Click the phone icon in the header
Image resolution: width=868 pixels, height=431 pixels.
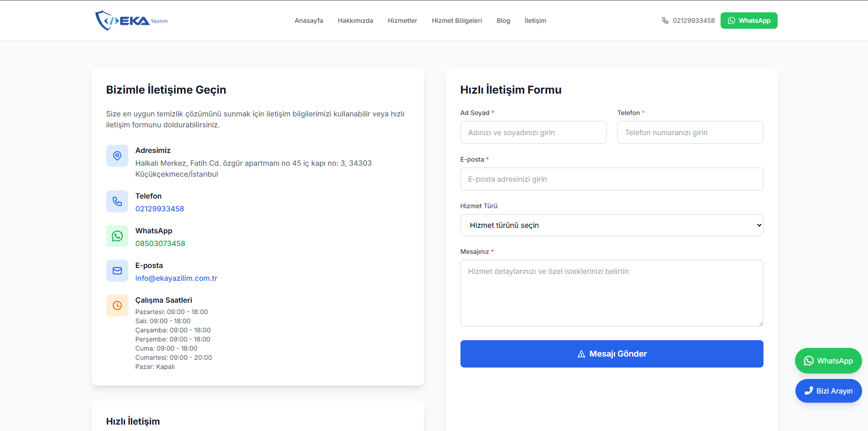[x=665, y=21]
